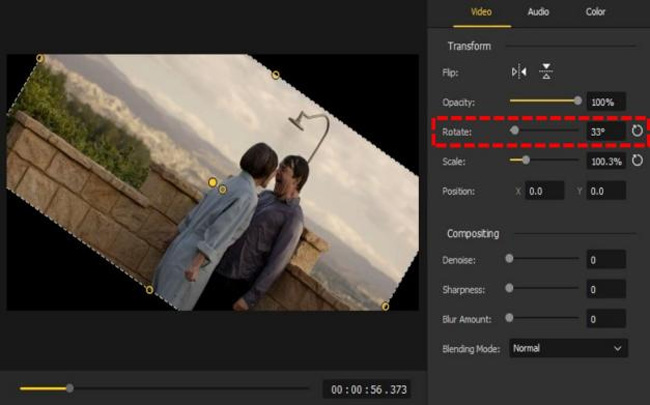Click the Rotate label
Image resolution: width=650 pixels, height=405 pixels.
[457, 132]
